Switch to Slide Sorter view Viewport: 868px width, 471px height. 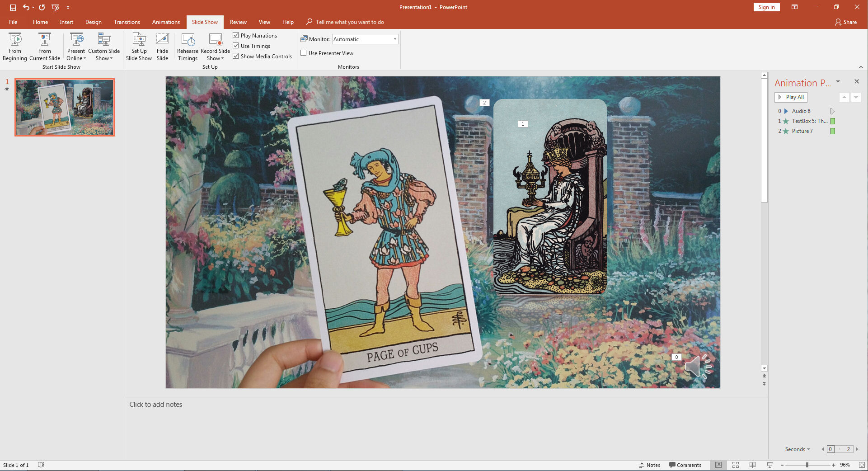735,465
